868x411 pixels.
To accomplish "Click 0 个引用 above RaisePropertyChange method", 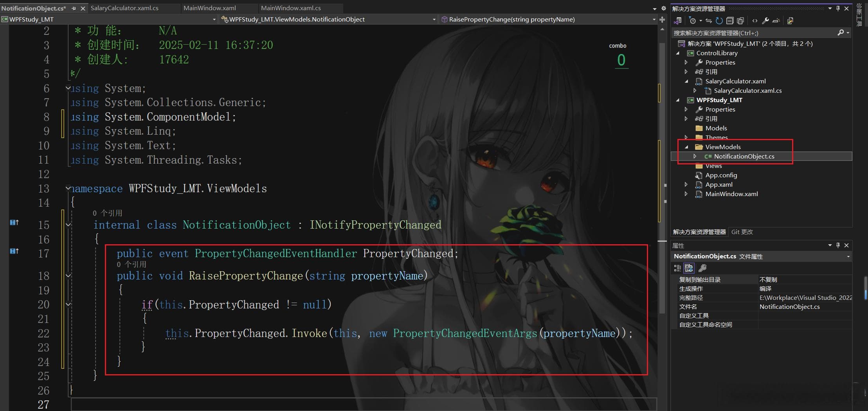I will (x=131, y=264).
